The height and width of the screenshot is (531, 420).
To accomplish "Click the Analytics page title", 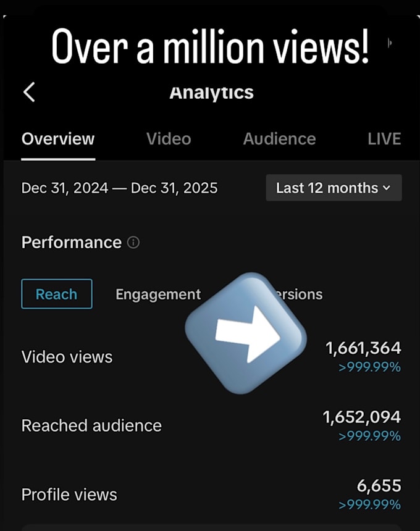I will pyautogui.click(x=211, y=93).
